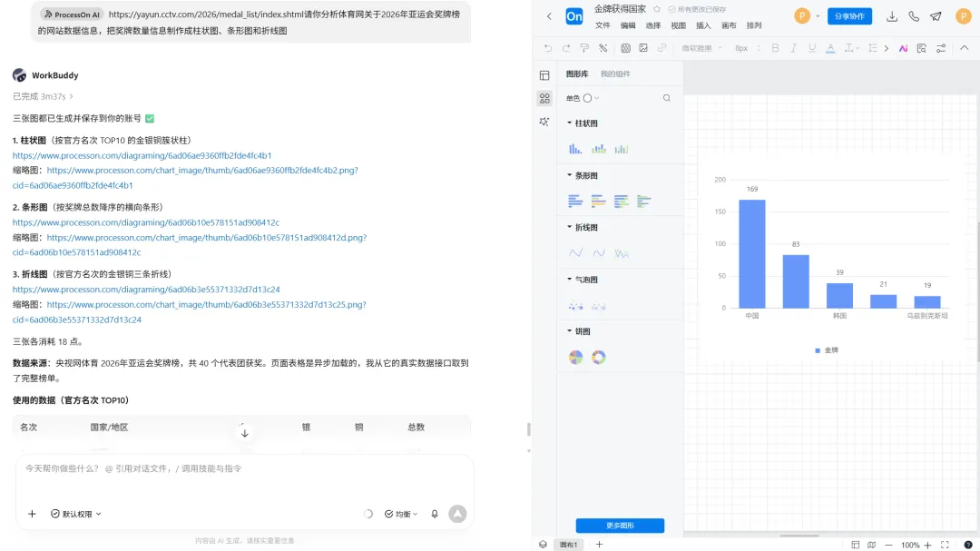Go back using the left chevron beside ProcessOn logo
Viewport: 980px width, 551px height.
pos(549,16)
